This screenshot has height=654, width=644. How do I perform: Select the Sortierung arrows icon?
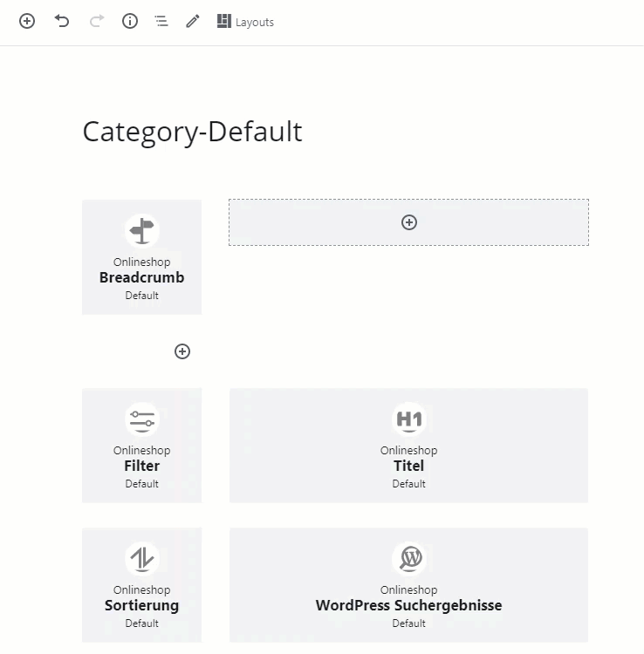tap(142, 558)
